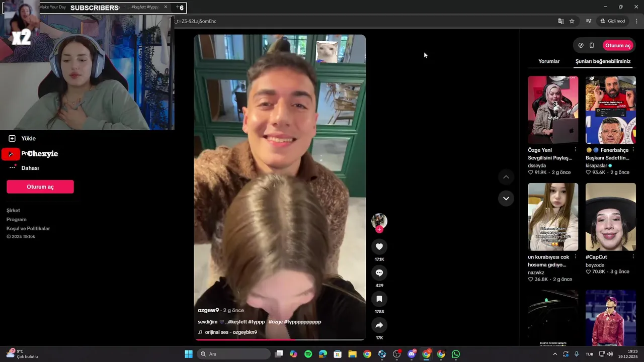Image resolution: width=644 pixels, height=362 pixels.
Task: Go to previous video with up arrow
Action: (506, 177)
